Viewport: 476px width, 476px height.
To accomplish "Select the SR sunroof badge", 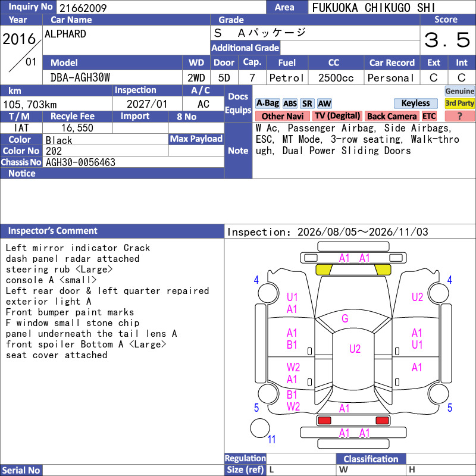I will point(307,104).
